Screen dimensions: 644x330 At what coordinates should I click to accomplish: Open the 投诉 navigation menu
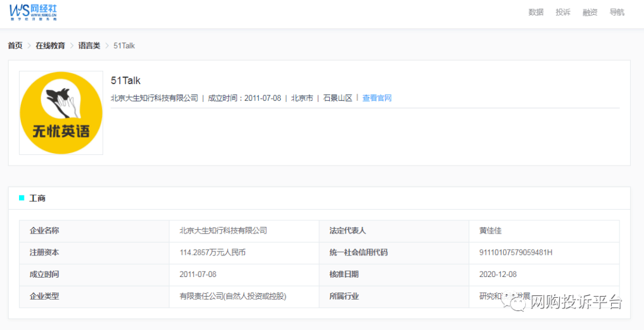563,13
